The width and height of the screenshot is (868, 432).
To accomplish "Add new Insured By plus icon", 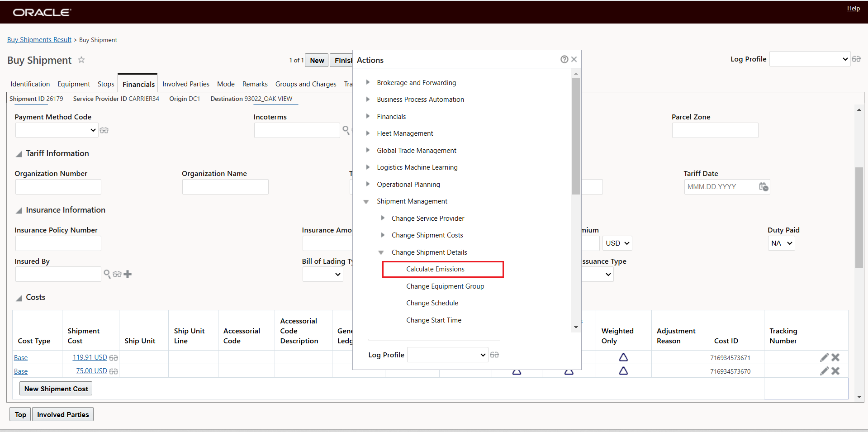I will (128, 274).
